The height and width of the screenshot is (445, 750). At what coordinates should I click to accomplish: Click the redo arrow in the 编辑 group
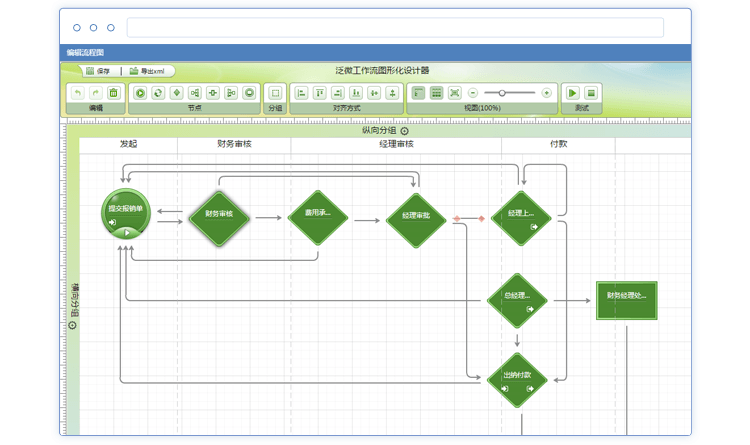click(96, 93)
